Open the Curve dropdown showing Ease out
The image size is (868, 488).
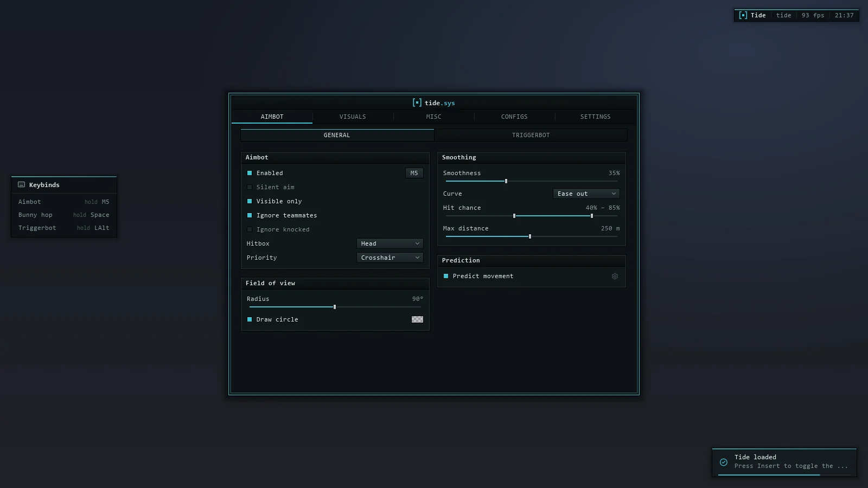pos(586,194)
